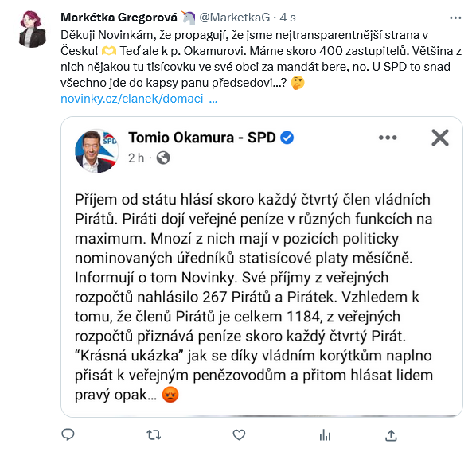
Task: Open Tomio Okamura - SPD page name
Action: [202, 138]
